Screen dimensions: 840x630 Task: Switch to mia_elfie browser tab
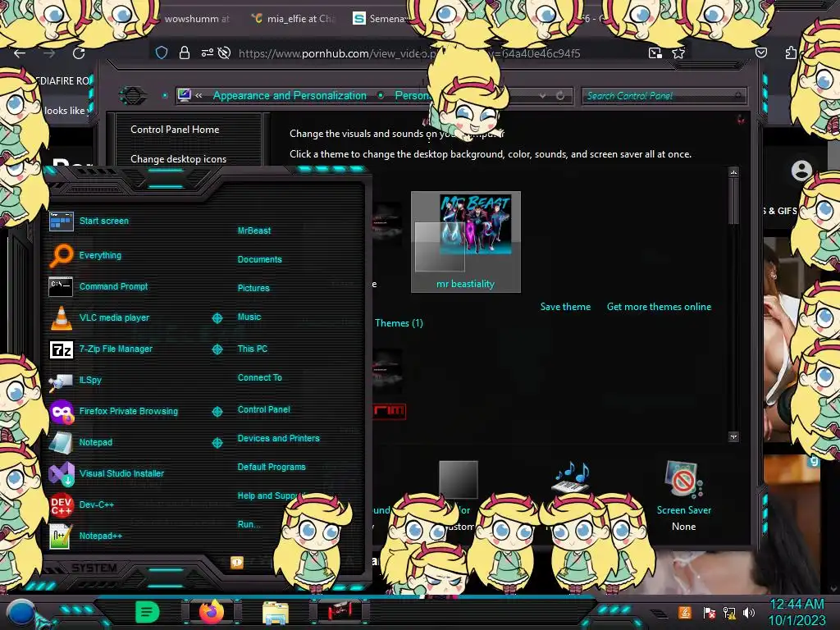click(292, 18)
